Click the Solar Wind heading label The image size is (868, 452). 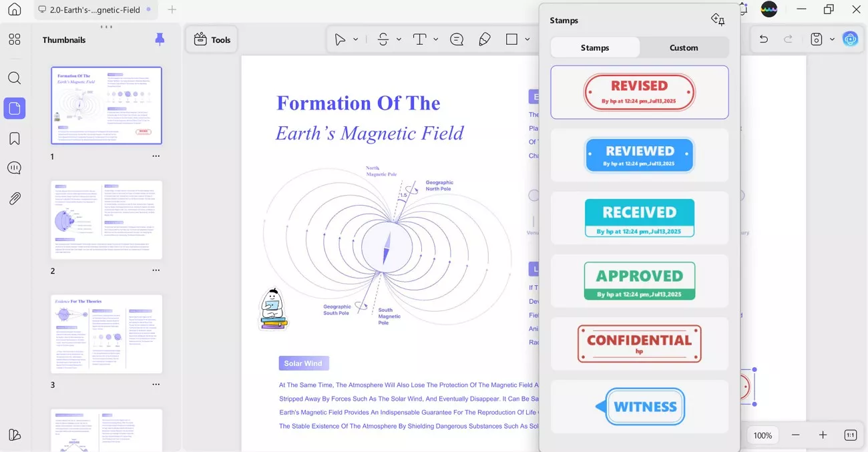pyautogui.click(x=304, y=363)
